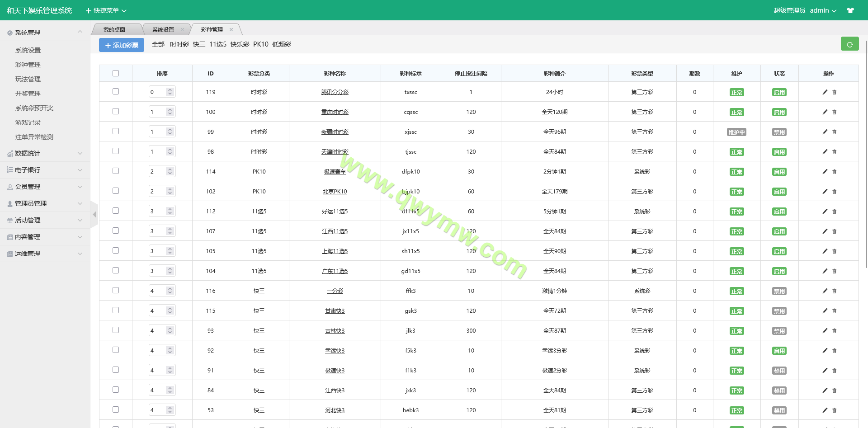Open the 快捷菜单 dropdown

pos(106,10)
